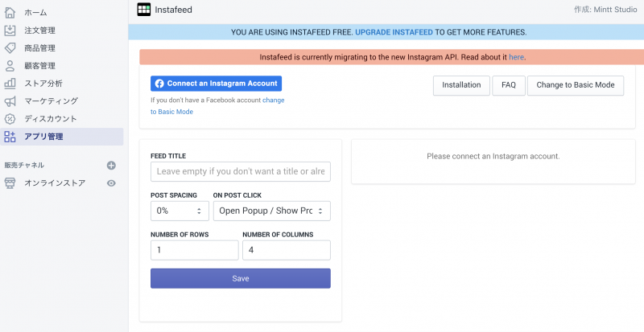Save the feed settings
This screenshot has height=332, width=644.
pyautogui.click(x=241, y=278)
